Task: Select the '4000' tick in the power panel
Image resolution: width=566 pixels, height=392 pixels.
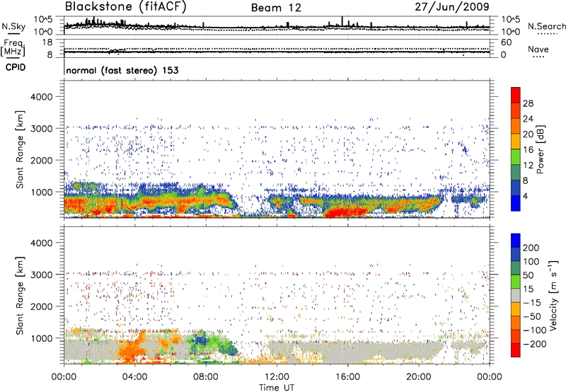Action: pyautogui.click(x=41, y=97)
